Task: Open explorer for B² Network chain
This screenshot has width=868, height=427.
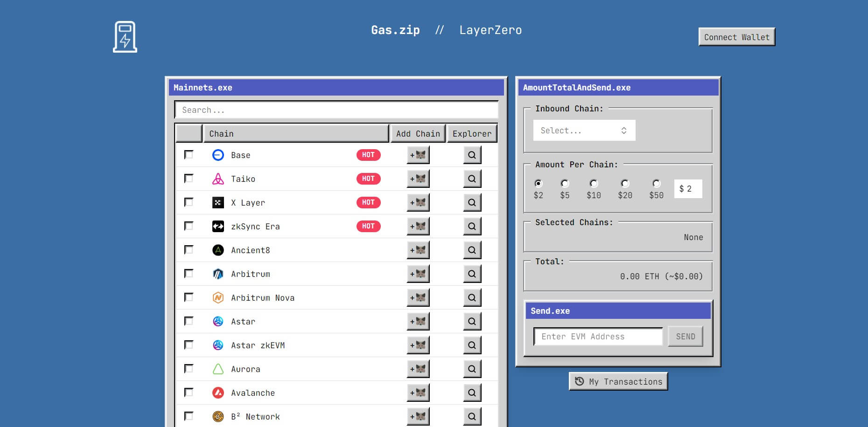Action: tap(472, 416)
